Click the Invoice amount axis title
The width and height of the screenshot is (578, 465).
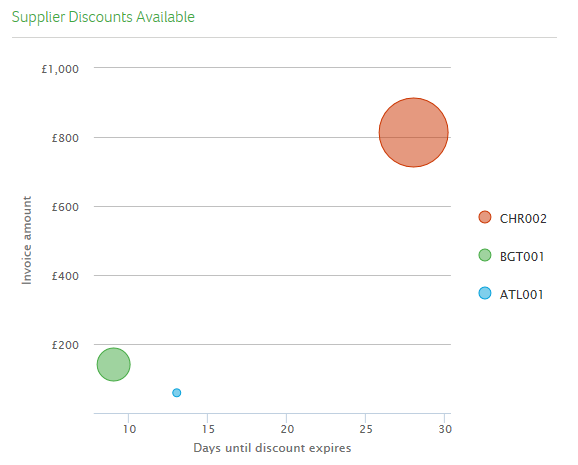click(x=27, y=240)
